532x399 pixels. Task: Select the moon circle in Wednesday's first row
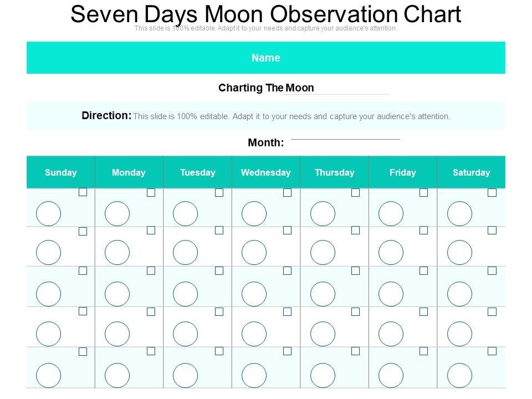(254, 213)
